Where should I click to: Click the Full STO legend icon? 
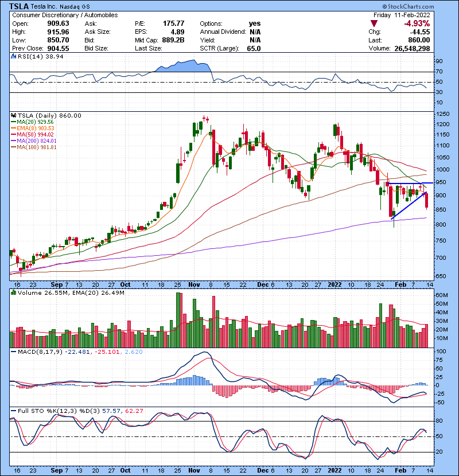click(x=12, y=410)
